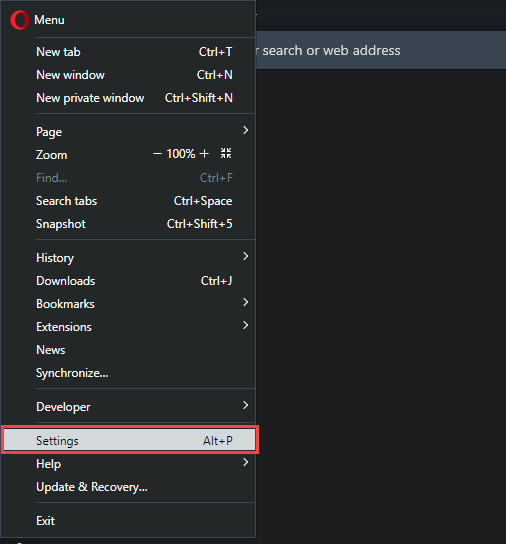506x544 pixels.
Task: Expand the Help submenu
Action: click(129, 464)
